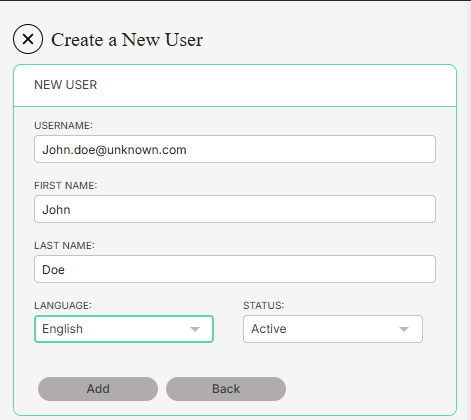Click the John.doe@unknown.com email text
The image size is (471, 420).
tap(114, 150)
